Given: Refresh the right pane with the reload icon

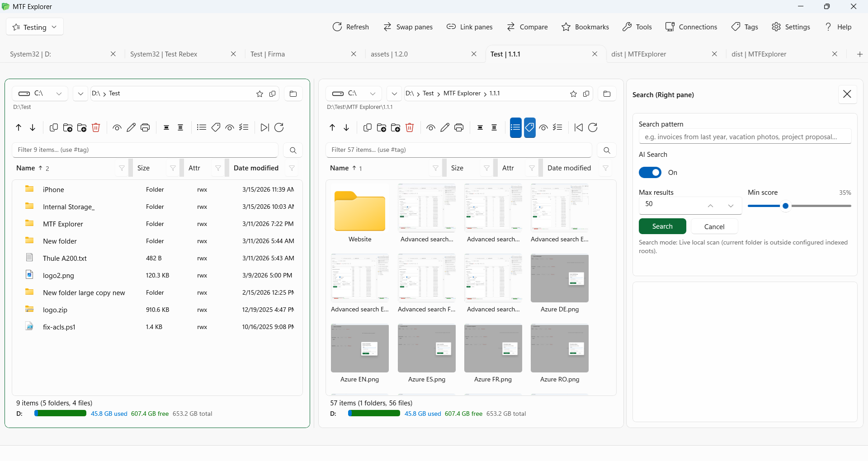Looking at the screenshot, I should pyautogui.click(x=593, y=127).
